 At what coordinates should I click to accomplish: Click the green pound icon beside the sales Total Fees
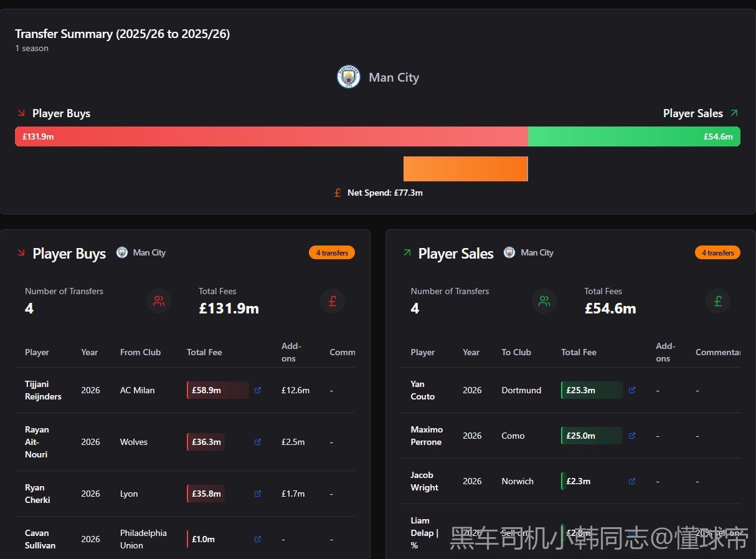coord(718,301)
